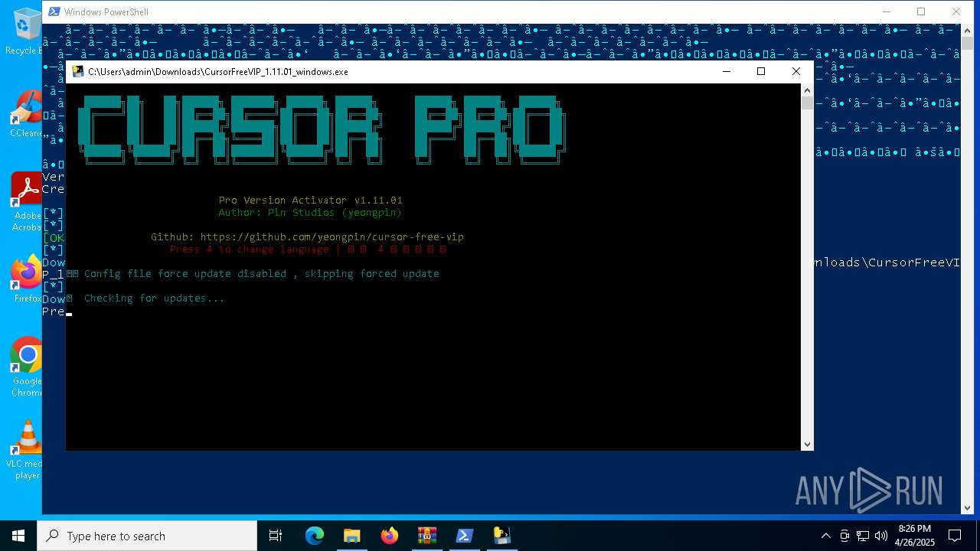Launch Firefox from the desktop shortcut

[28, 279]
